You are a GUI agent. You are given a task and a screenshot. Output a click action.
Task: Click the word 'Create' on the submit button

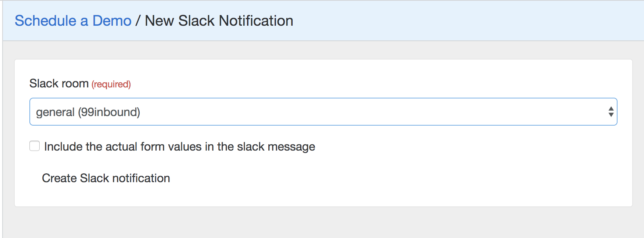pyautogui.click(x=59, y=178)
